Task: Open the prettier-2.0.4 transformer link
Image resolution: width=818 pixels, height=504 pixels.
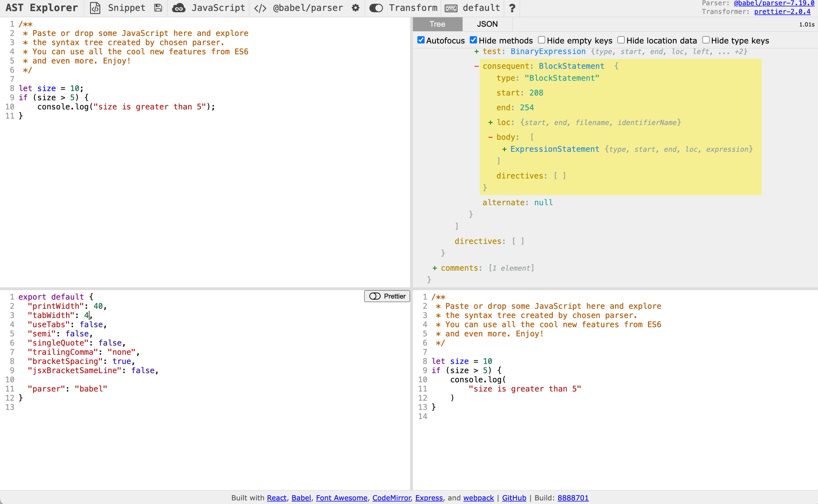Action: tap(782, 12)
